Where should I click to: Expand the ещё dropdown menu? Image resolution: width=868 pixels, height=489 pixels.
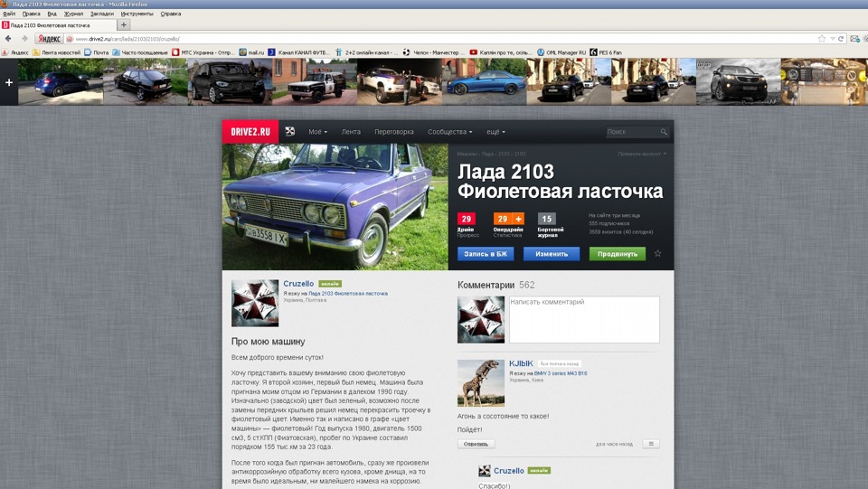[x=495, y=132]
